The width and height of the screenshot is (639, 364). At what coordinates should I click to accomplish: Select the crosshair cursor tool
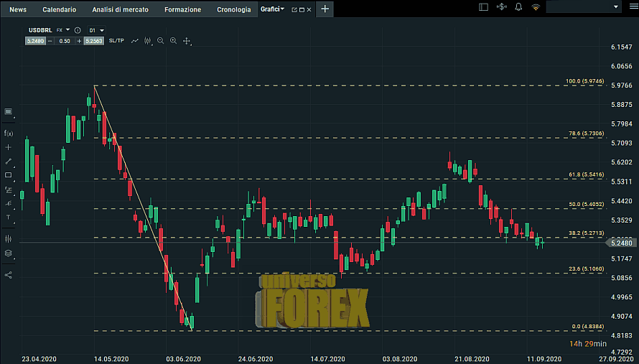9,146
